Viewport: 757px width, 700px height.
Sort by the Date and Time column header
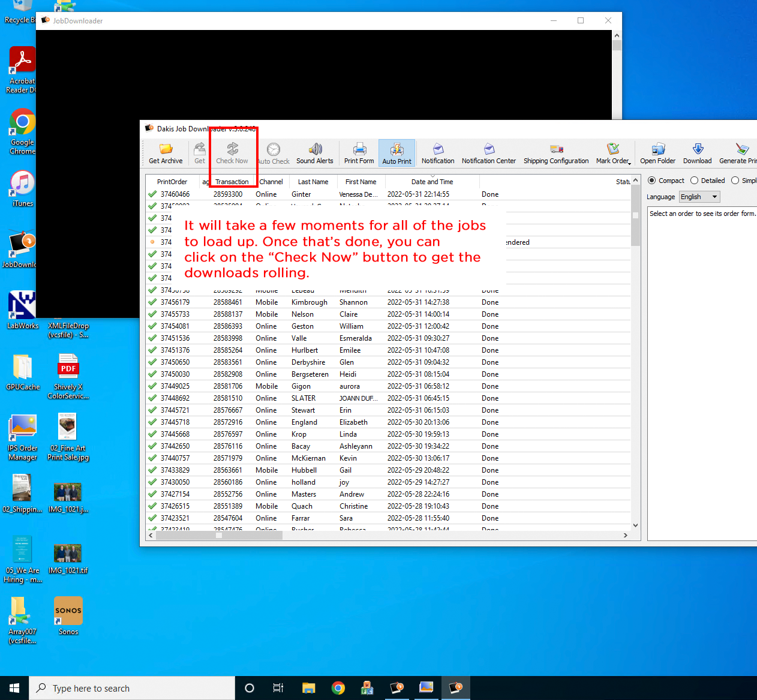(x=432, y=182)
